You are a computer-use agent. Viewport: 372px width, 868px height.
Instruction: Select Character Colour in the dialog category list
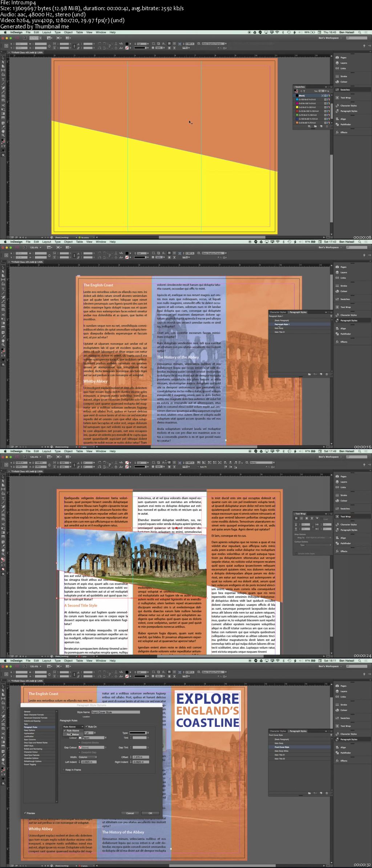[x=40, y=752]
